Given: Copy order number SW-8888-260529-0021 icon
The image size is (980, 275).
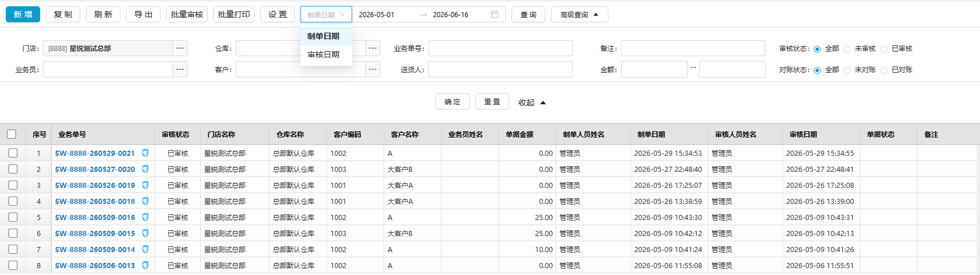Looking at the screenshot, I should [145, 153].
